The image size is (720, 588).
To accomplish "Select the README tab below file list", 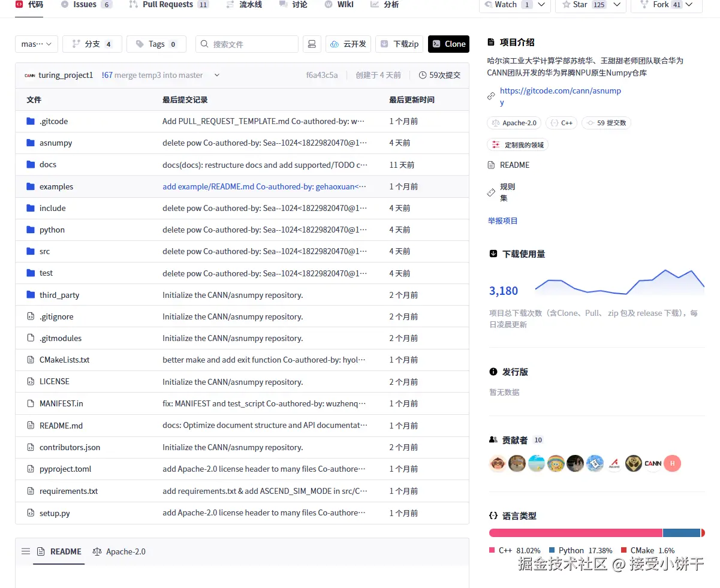I will click(x=59, y=551).
